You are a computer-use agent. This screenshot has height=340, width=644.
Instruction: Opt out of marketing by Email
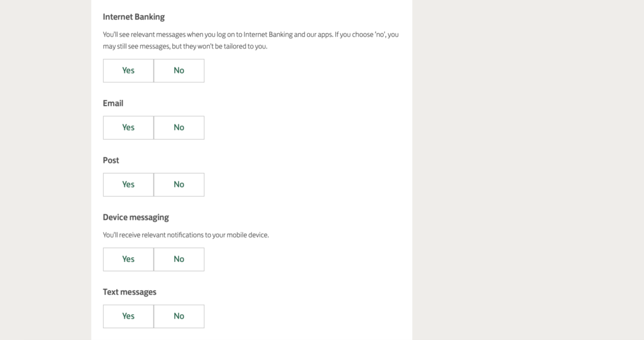(x=179, y=128)
